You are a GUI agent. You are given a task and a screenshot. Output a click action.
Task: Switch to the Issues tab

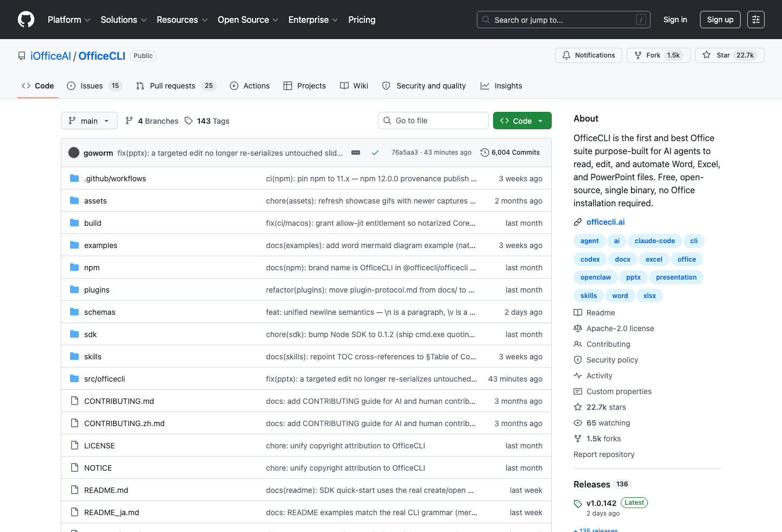click(x=94, y=86)
